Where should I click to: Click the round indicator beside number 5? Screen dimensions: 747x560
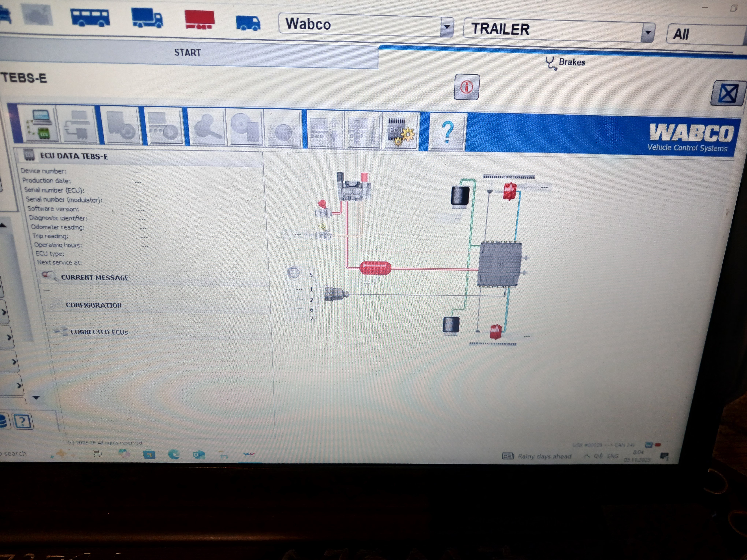[x=294, y=273]
